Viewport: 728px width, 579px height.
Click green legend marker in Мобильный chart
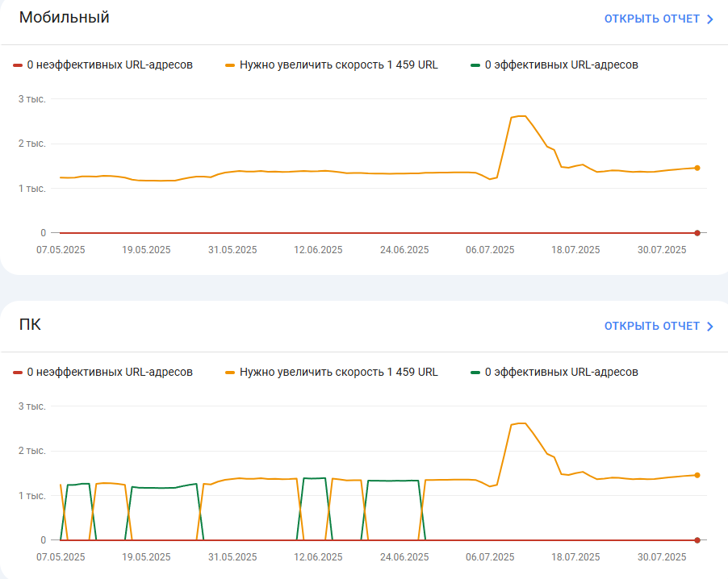click(x=475, y=65)
